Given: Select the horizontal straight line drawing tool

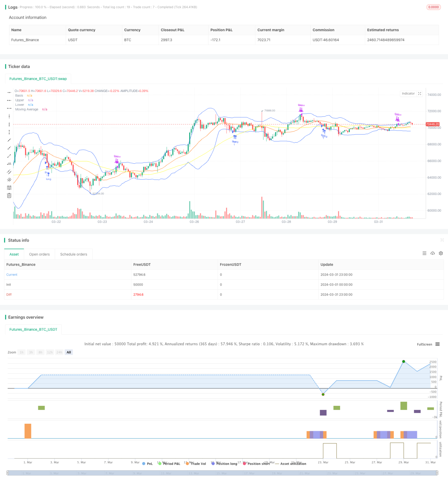Looking at the screenshot, I should coord(9,92).
